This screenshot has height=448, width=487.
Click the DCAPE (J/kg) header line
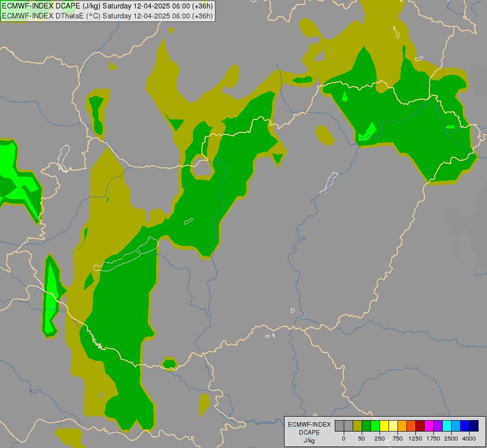pos(107,6)
